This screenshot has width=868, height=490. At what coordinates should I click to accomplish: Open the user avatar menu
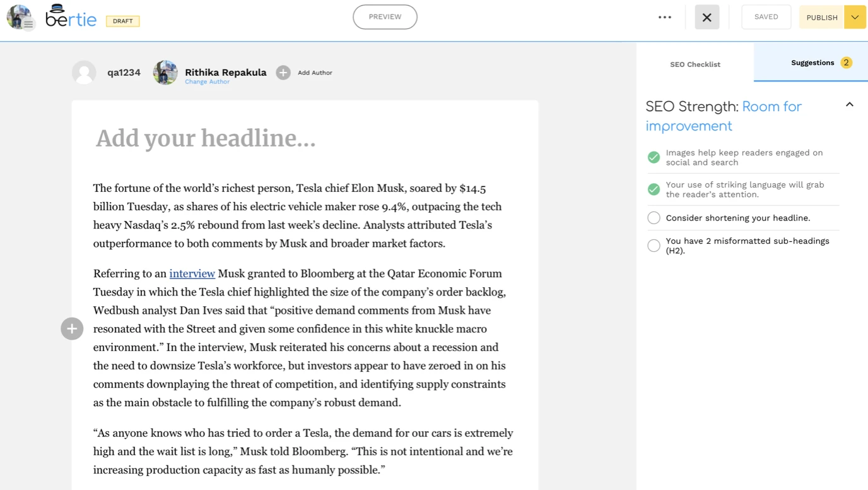point(20,18)
